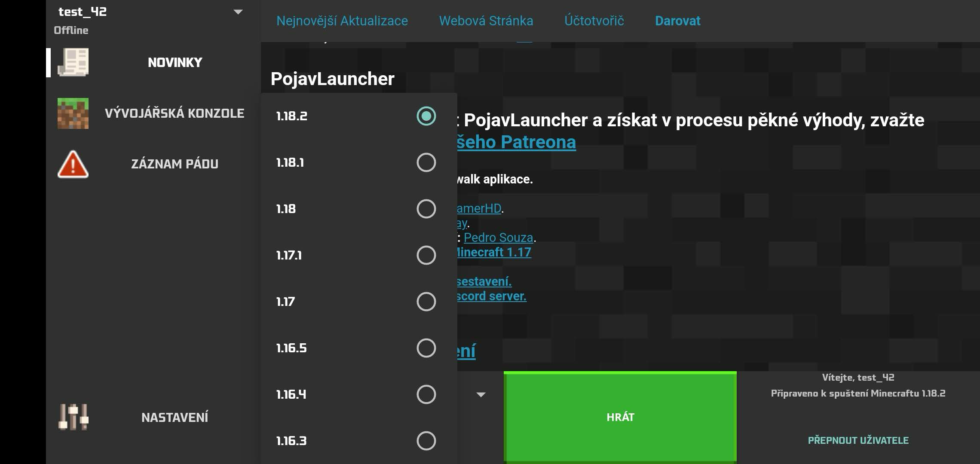Open the crash log warning triangle icon
This screenshot has width=980, height=464.
(73, 164)
